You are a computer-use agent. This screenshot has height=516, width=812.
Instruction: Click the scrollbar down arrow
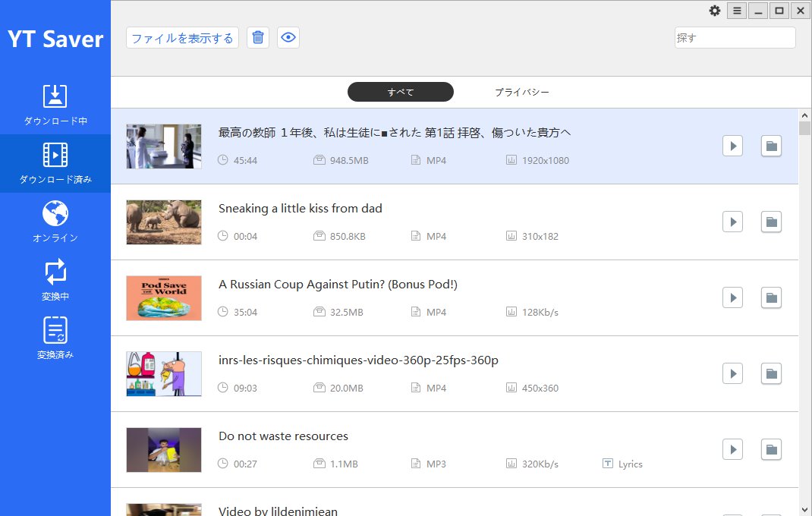(804, 510)
